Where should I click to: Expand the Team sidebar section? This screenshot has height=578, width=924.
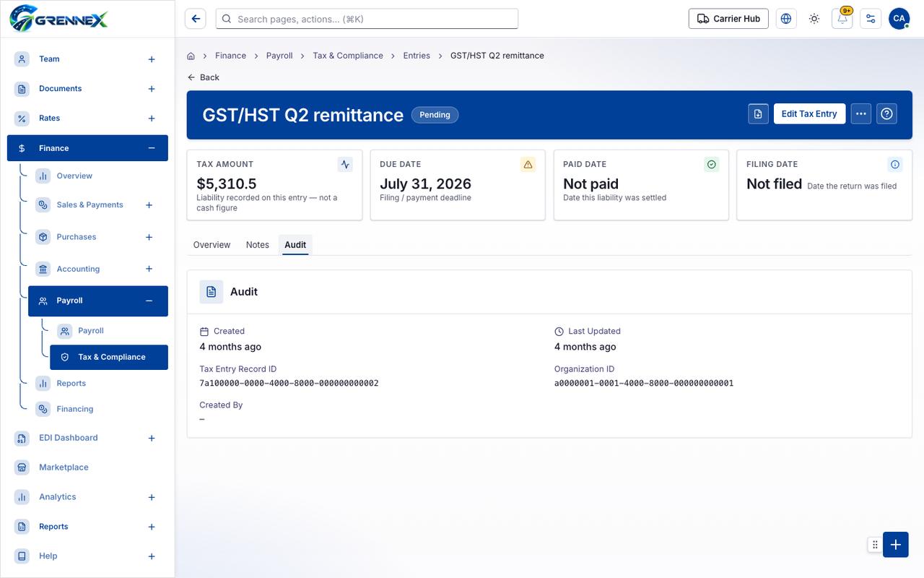coord(152,59)
